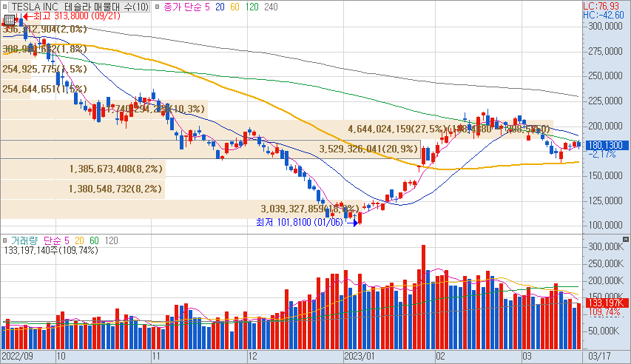This screenshot has height=364, width=631.
Task: Click the 254,925,775(1,5%) volume profile label
Action: point(44,70)
